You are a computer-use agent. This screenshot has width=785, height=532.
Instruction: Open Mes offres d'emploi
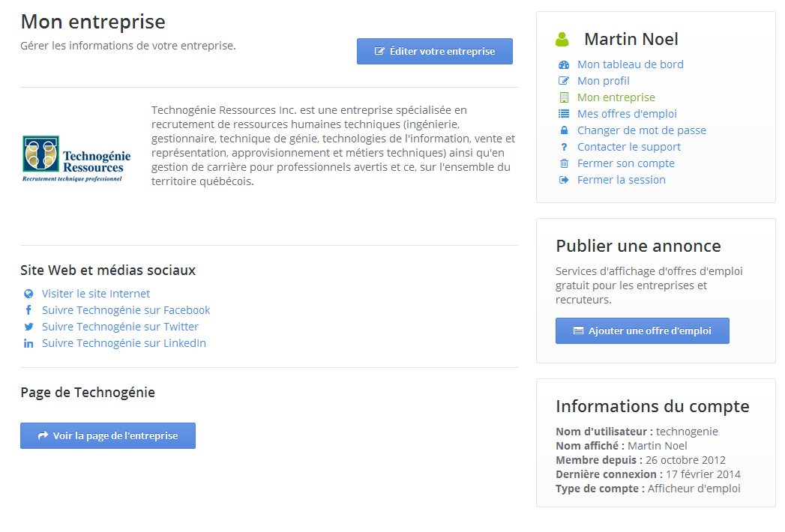click(x=627, y=114)
